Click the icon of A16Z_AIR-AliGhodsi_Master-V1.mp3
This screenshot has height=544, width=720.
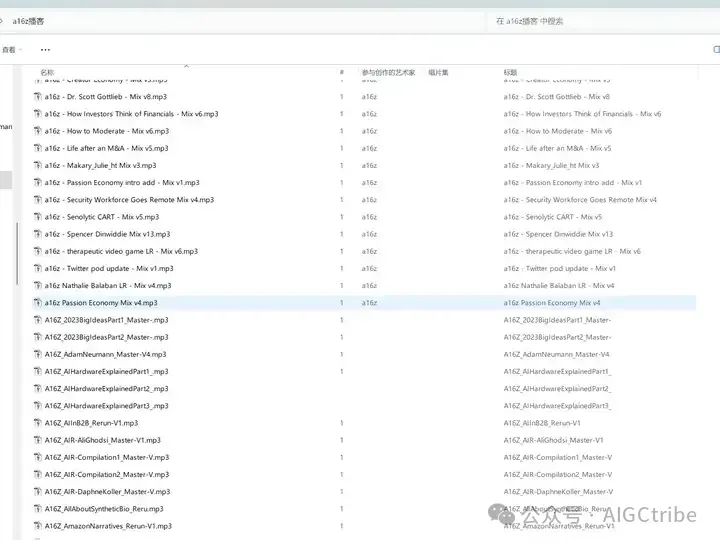pyautogui.click(x=38, y=440)
